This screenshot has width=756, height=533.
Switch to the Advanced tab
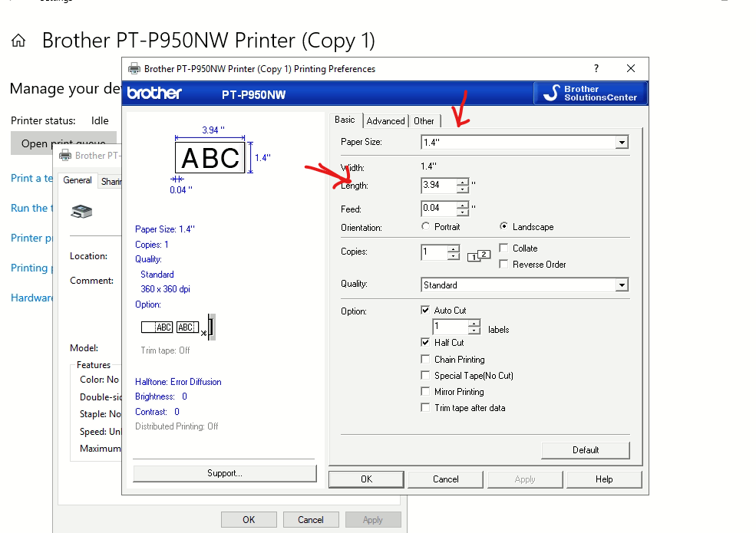(386, 121)
